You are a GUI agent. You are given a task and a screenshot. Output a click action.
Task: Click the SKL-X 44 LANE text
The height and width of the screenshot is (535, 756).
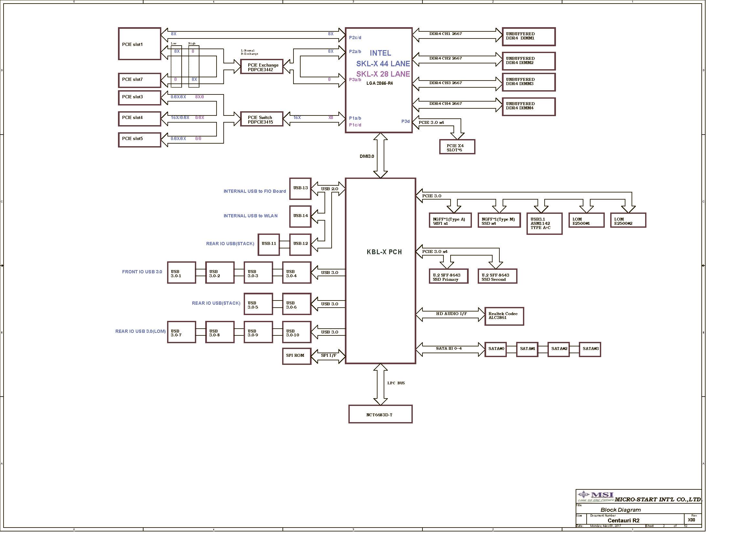tap(383, 64)
